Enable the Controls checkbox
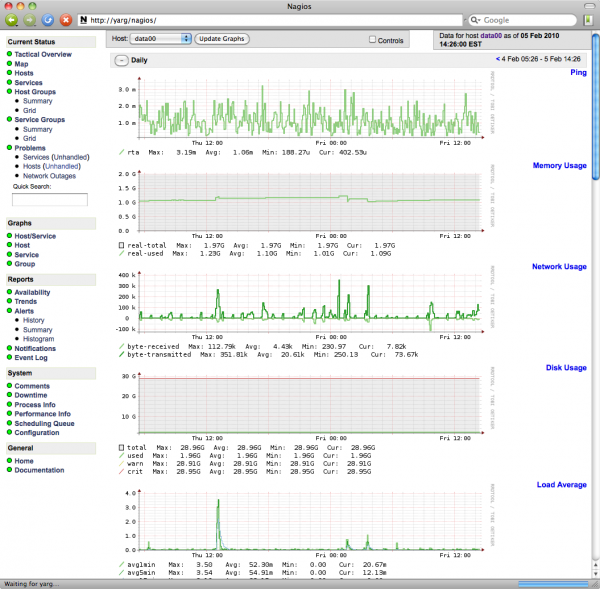Viewport: 600px width, 589px height. point(373,40)
